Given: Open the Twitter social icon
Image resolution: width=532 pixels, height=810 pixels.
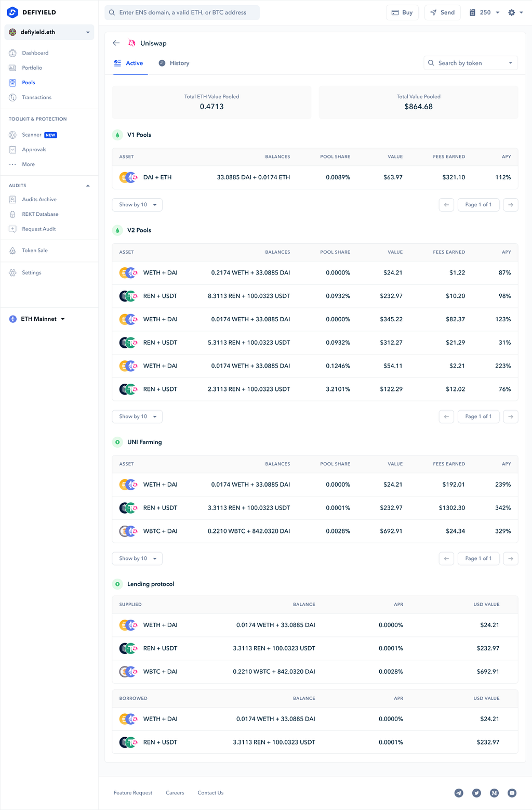Looking at the screenshot, I should 476,793.
